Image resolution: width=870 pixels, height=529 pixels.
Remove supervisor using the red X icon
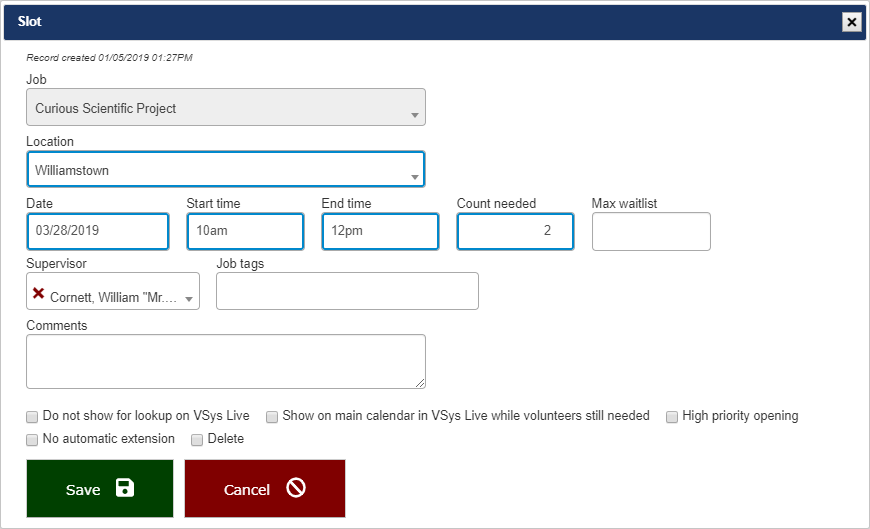[39, 293]
